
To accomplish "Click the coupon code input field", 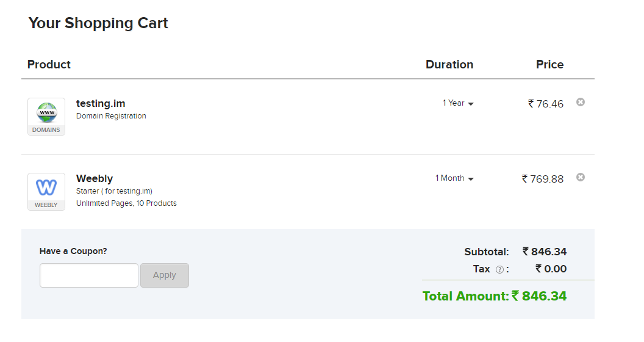I will pyautogui.click(x=89, y=275).
